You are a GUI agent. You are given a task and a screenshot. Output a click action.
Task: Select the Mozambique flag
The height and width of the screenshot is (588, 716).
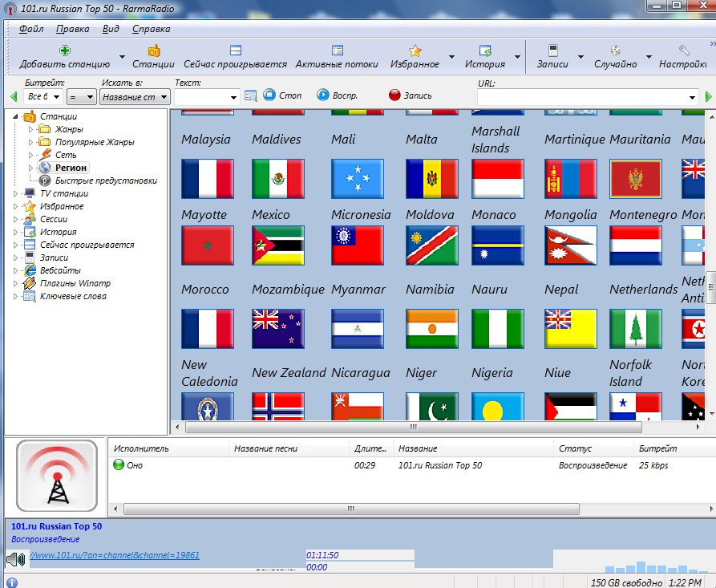[278, 245]
